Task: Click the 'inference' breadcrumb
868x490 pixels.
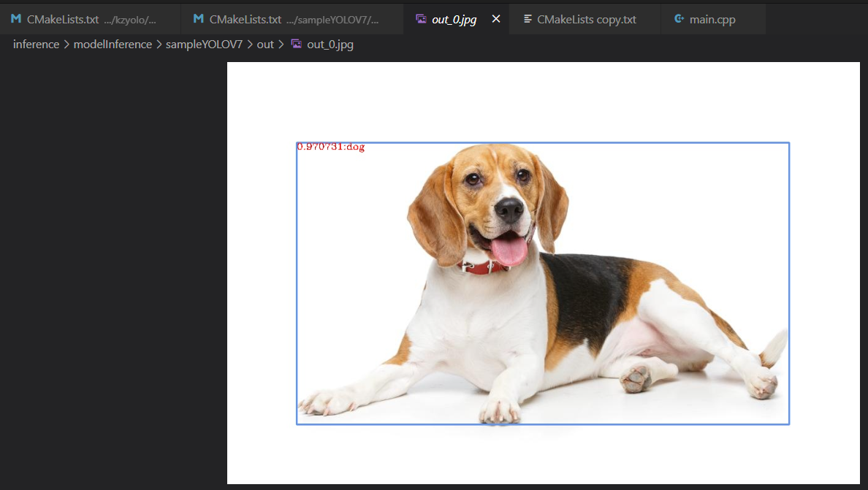Action: tap(36, 45)
